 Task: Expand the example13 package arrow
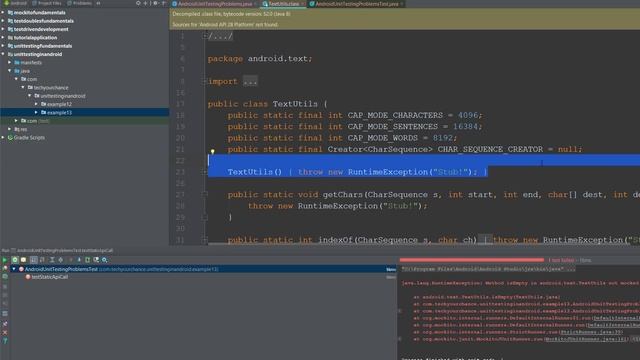[x=36, y=112]
